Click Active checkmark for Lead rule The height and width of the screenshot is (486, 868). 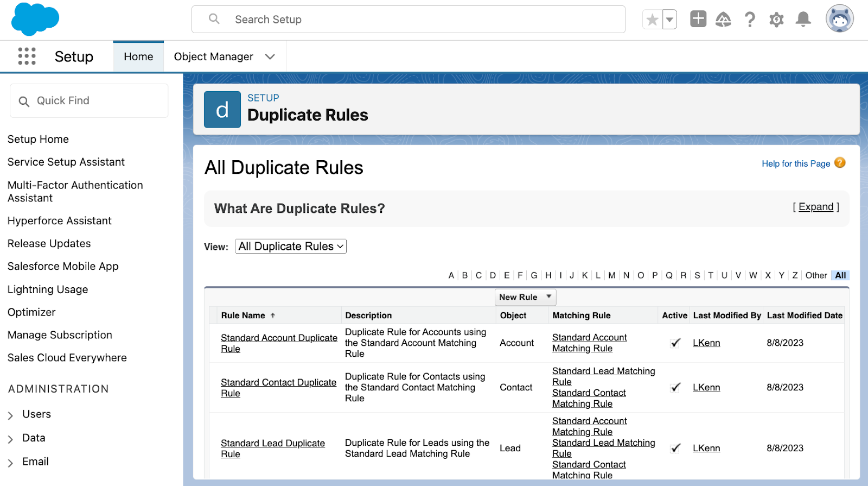click(x=675, y=449)
